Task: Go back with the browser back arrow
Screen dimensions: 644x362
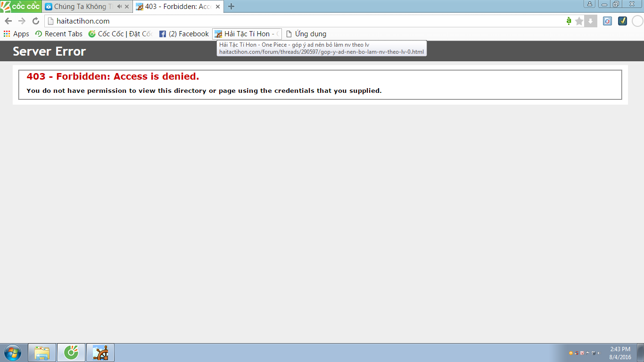Action: pos(8,21)
